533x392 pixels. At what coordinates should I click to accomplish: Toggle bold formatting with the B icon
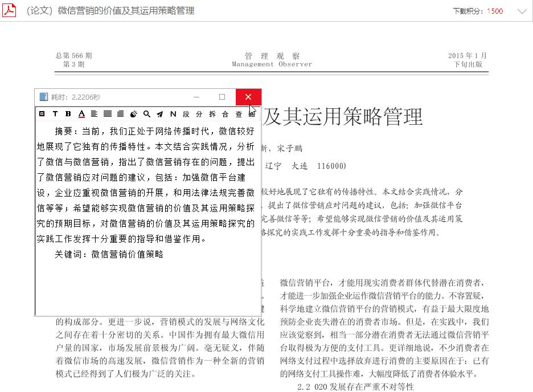[68, 114]
